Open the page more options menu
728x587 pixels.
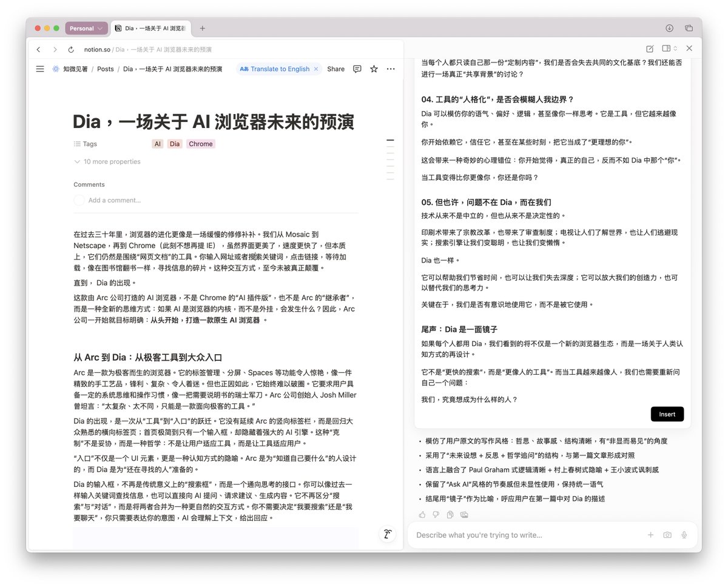[391, 69]
